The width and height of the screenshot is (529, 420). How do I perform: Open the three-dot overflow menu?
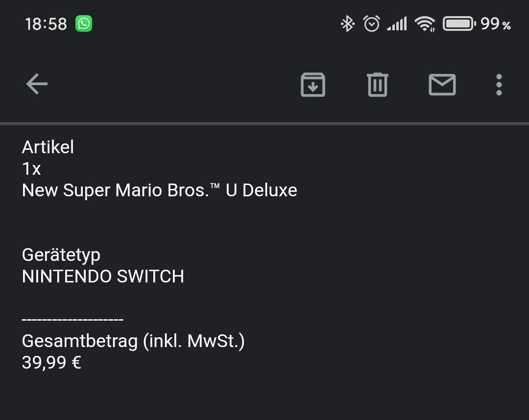499,85
